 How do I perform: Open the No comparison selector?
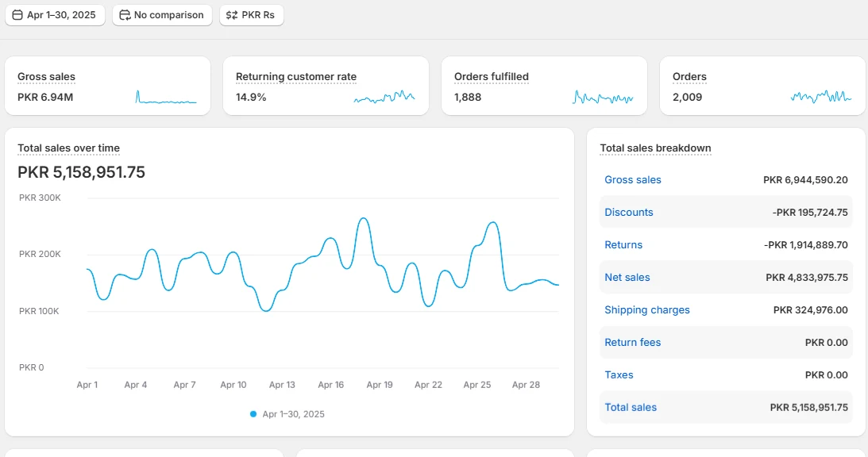[162, 15]
